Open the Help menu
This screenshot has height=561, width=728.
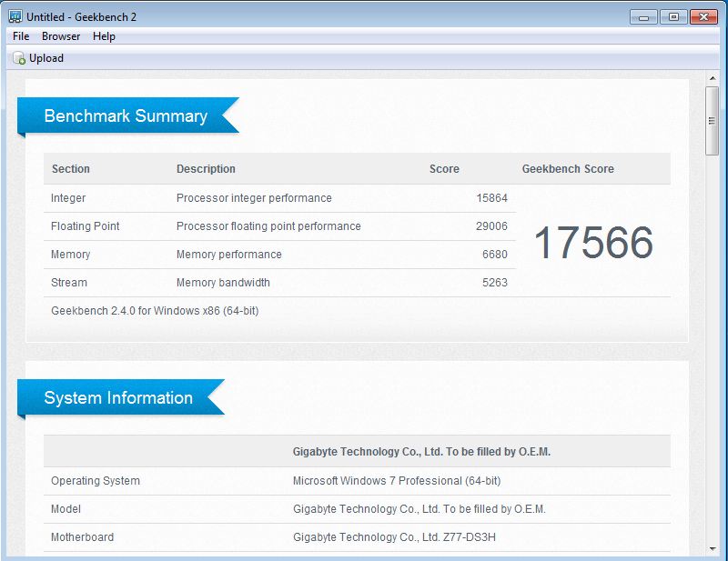click(x=104, y=36)
